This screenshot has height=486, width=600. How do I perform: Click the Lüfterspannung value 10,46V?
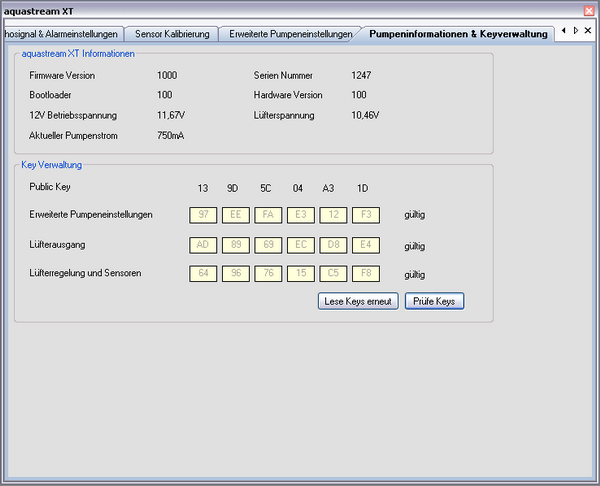pyautogui.click(x=365, y=115)
